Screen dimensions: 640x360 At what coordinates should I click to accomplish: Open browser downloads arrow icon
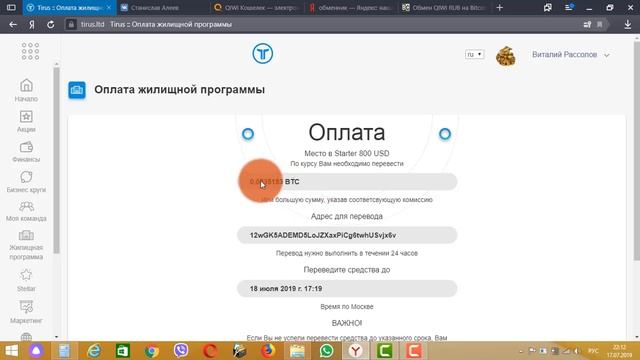tap(628, 24)
